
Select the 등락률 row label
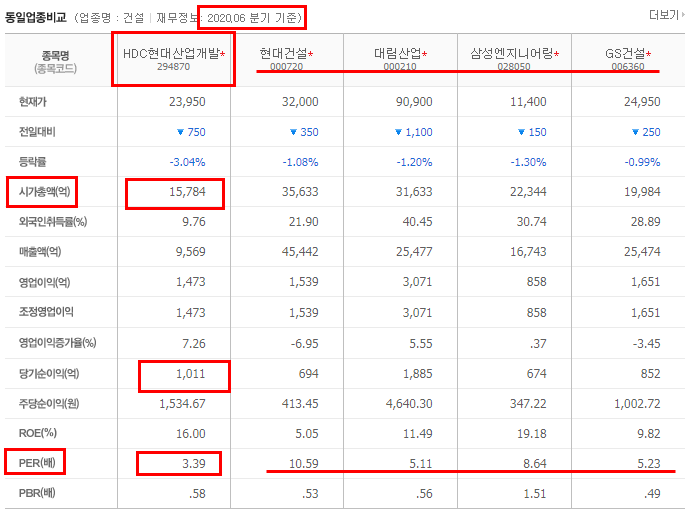(33, 162)
